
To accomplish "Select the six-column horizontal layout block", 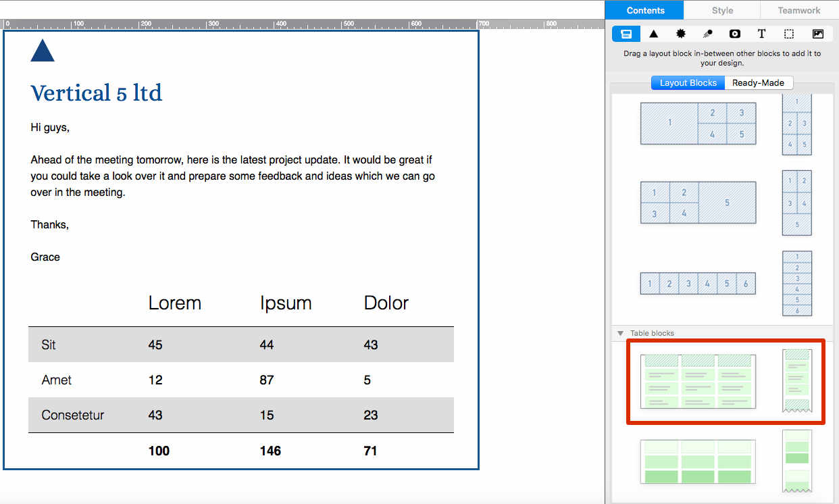I will click(698, 283).
